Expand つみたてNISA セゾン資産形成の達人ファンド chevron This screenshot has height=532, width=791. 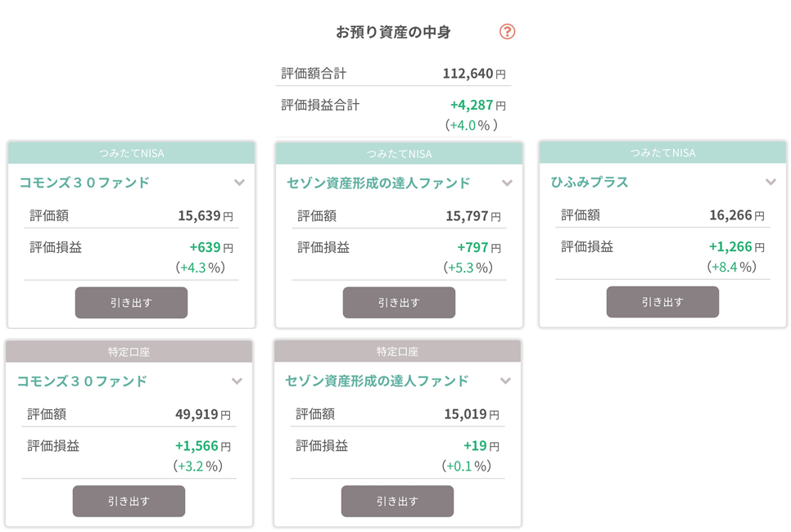(507, 183)
